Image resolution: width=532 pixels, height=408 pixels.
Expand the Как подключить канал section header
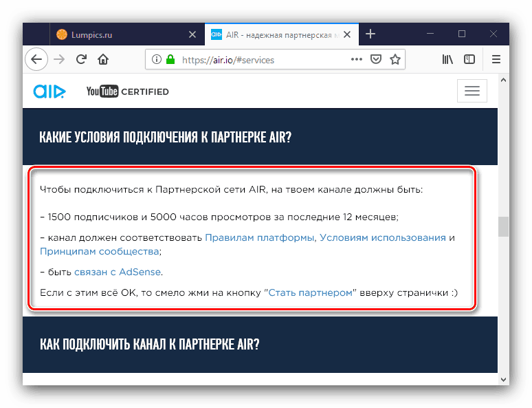[x=260, y=345]
